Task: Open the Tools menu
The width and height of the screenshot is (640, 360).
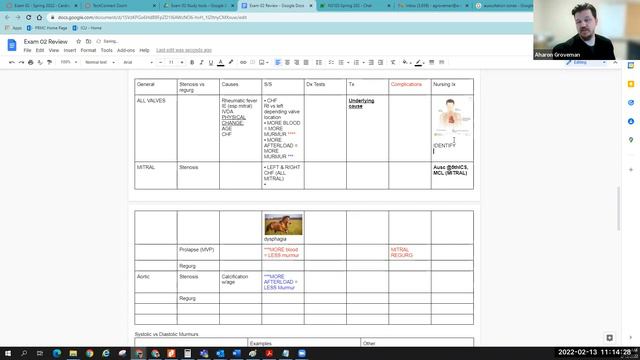Action: (x=107, y=50)
